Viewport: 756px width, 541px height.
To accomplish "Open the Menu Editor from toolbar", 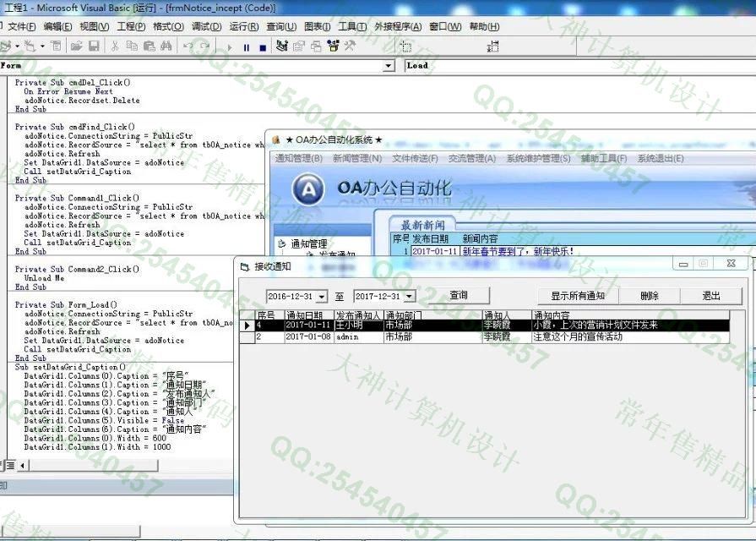I will point(57,46).
